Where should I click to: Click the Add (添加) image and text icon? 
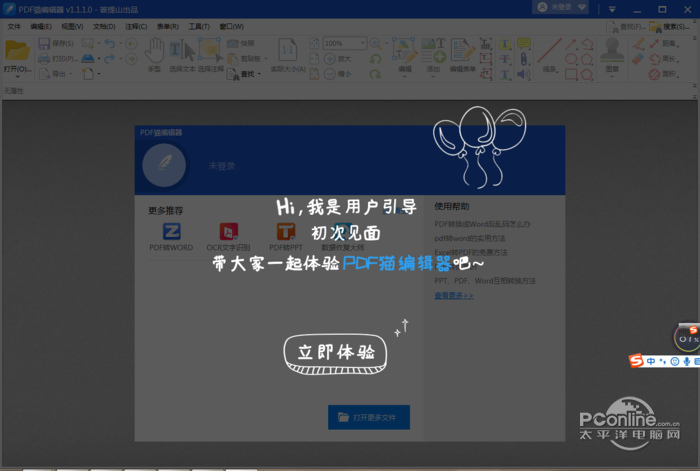(433, 50)
